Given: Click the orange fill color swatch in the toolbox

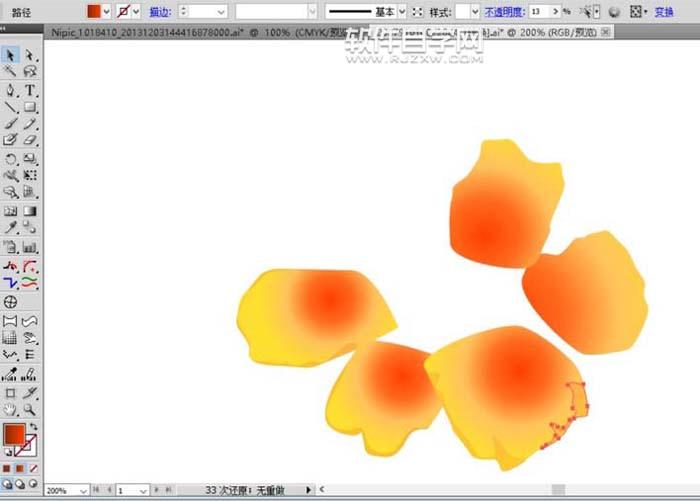Looking at the screenshot, I should (13, 435).
